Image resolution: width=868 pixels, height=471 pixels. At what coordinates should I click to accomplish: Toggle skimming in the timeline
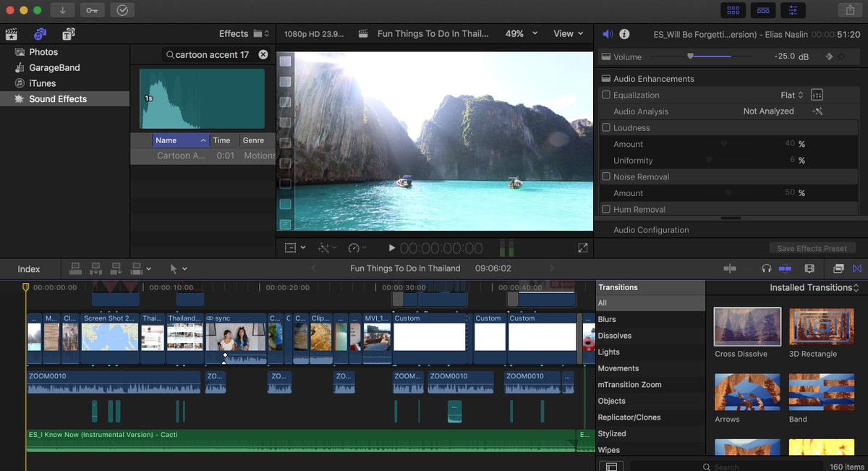[x=730, y=268]
